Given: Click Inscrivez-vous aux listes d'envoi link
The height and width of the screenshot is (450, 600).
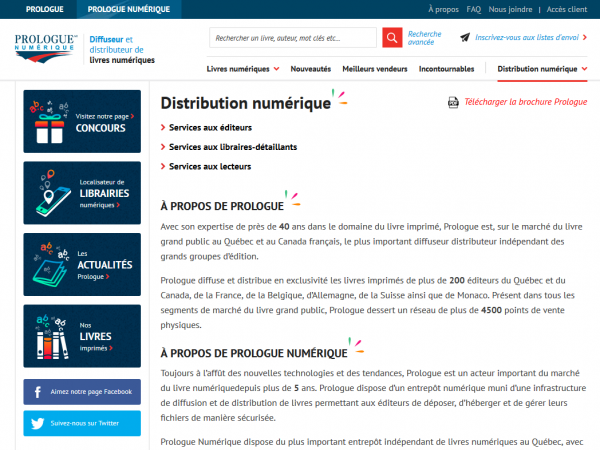Looking at the screenshot, I should (x=527, y=38).
